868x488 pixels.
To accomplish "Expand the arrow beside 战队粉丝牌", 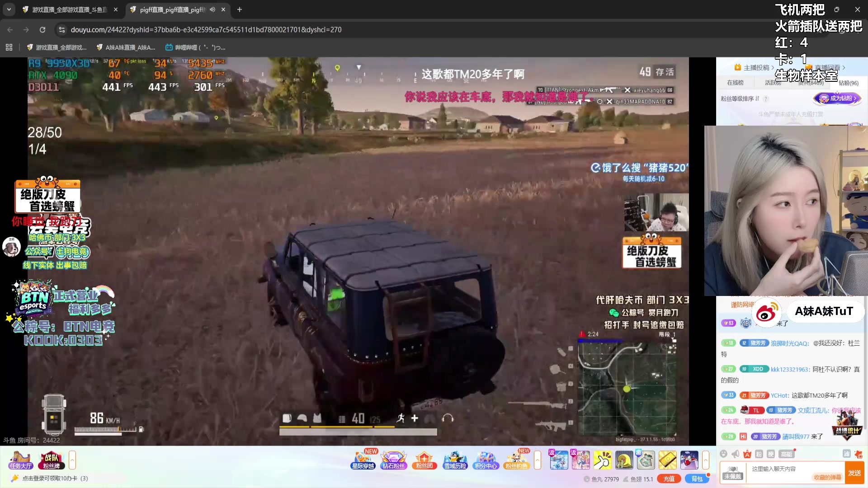I will click(x=72, y=460).
